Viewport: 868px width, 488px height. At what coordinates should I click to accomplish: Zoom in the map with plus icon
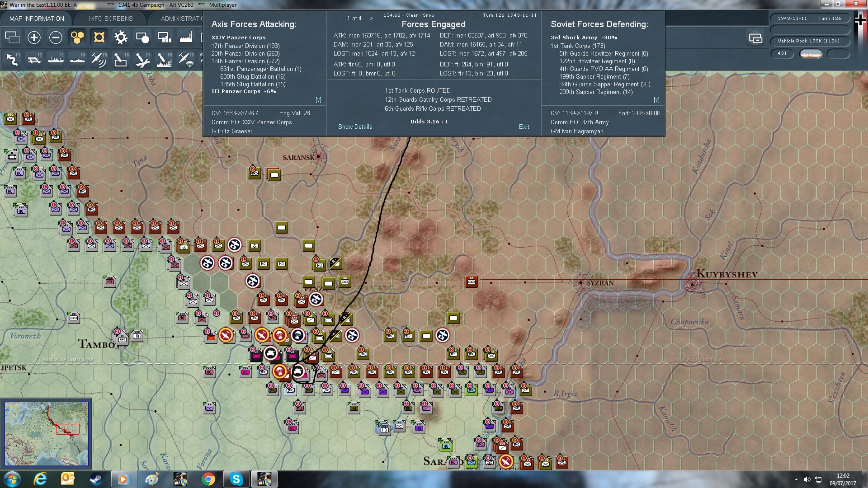[x=34, y=38]
